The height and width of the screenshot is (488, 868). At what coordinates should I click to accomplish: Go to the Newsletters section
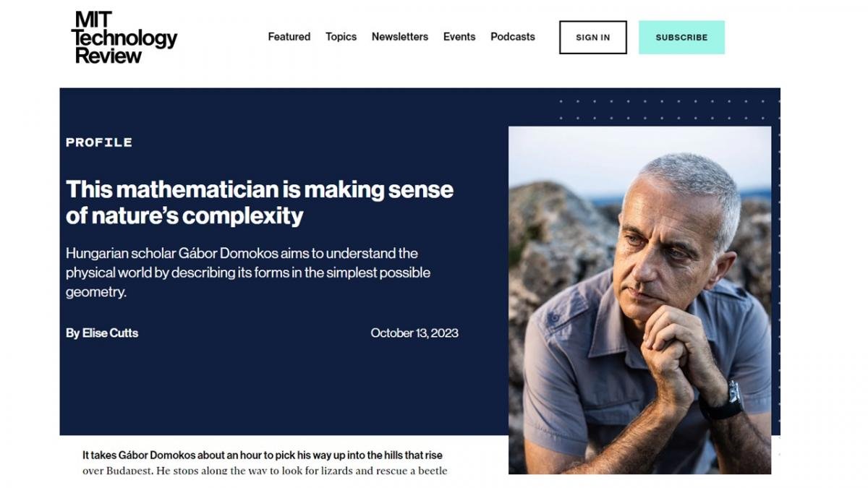point(399,37)
